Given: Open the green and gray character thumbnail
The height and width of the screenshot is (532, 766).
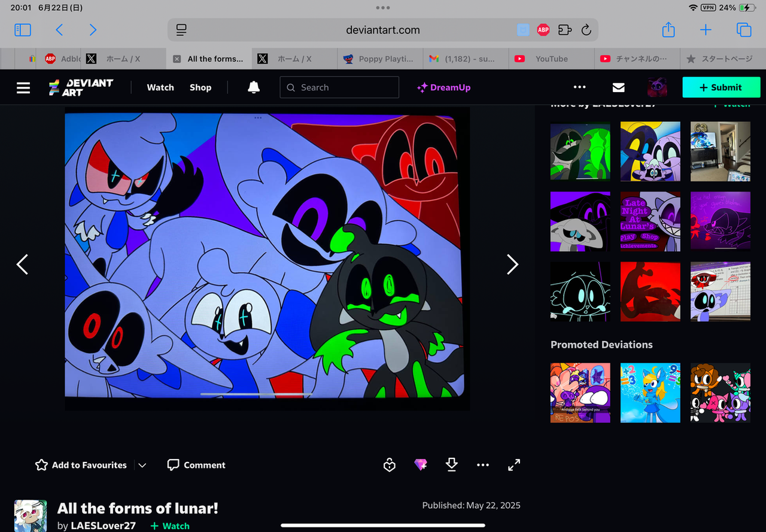Looking at the screenshot, I should [x=580, y=151].
